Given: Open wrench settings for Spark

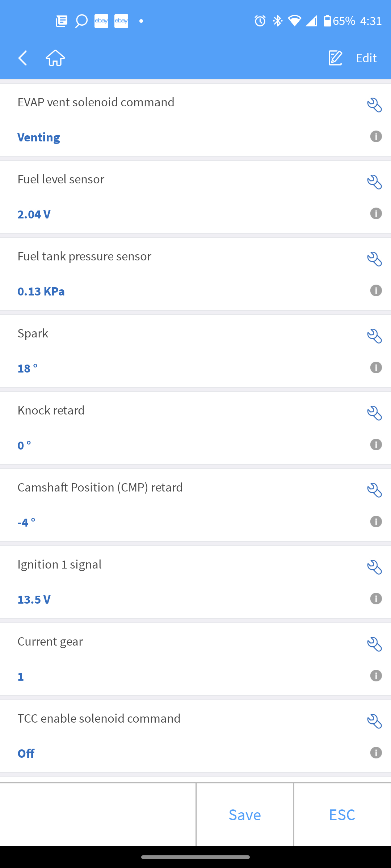Looking at the screenshot, I should 374,336.
